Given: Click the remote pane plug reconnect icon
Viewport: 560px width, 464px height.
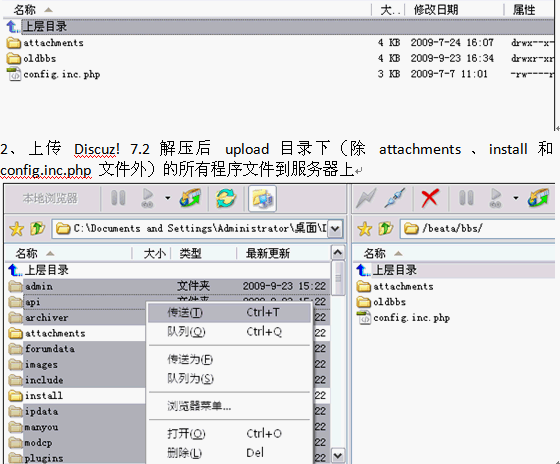Looking at the screenshot, I should (395, 198).
